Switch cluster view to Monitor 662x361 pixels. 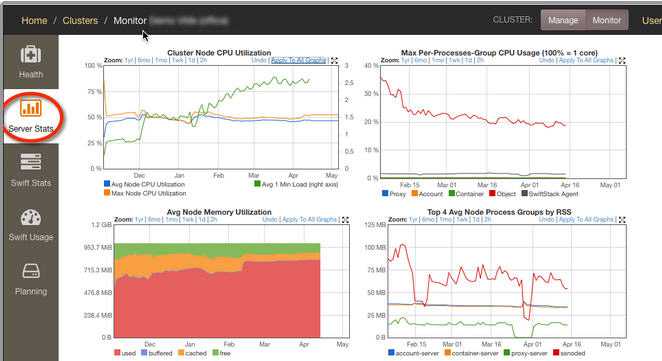607,20
